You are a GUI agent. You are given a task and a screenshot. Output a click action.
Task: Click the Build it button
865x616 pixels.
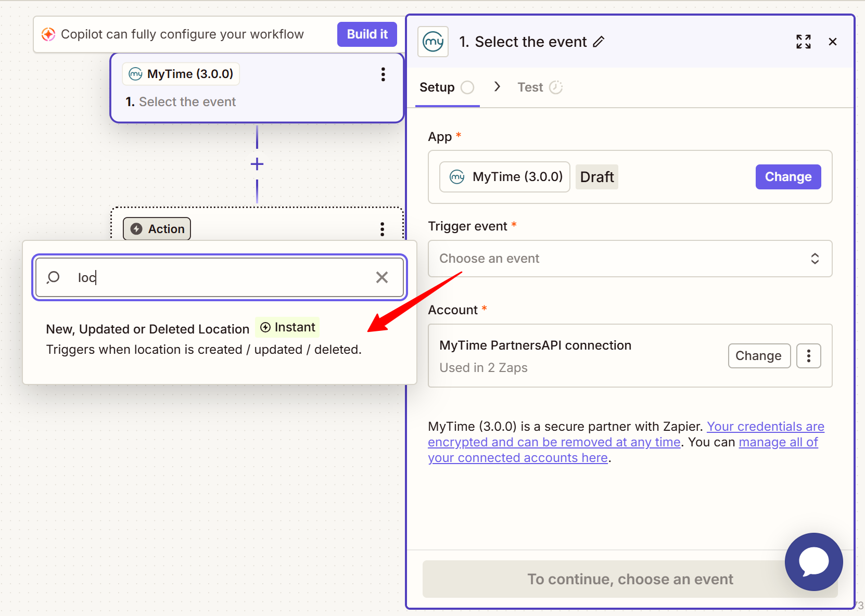coord(367,34)
